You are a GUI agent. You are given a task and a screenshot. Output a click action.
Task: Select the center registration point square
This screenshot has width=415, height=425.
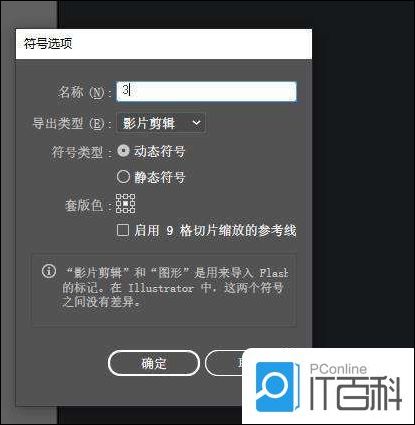coord(125,203)
